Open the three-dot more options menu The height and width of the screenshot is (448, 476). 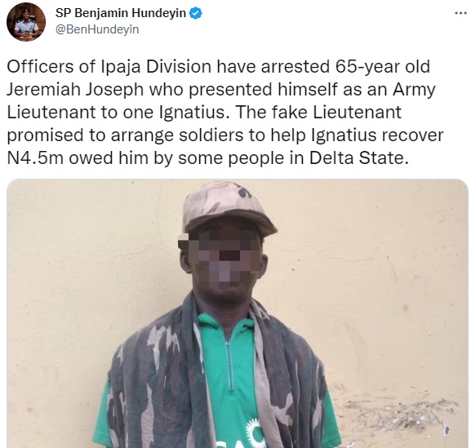460,13
